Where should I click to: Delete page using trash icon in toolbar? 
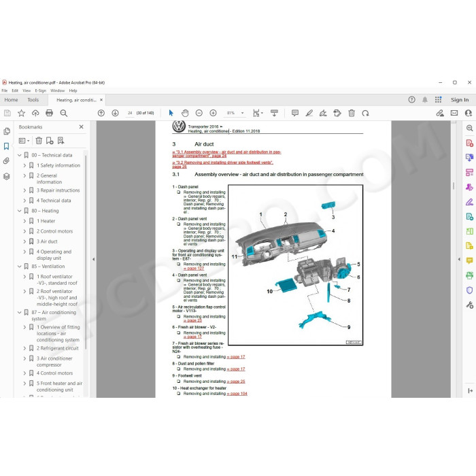352,114
